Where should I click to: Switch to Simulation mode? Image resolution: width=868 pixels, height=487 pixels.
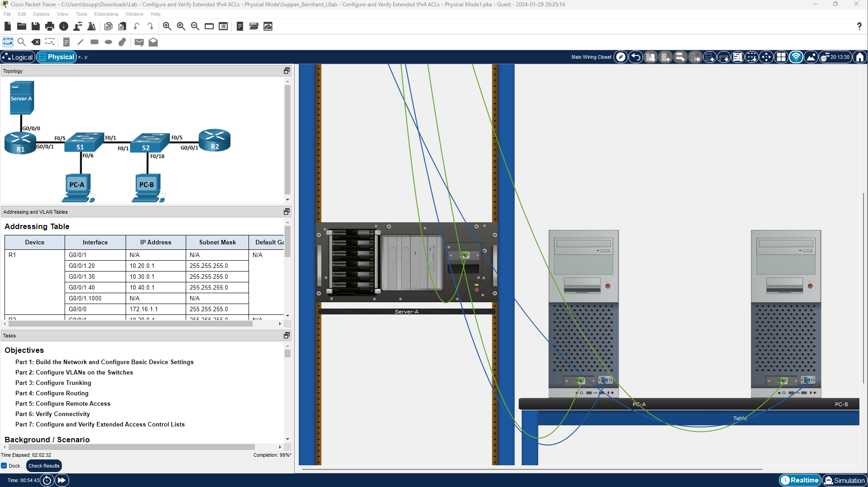pyautogui.click(x=844, y=480)
